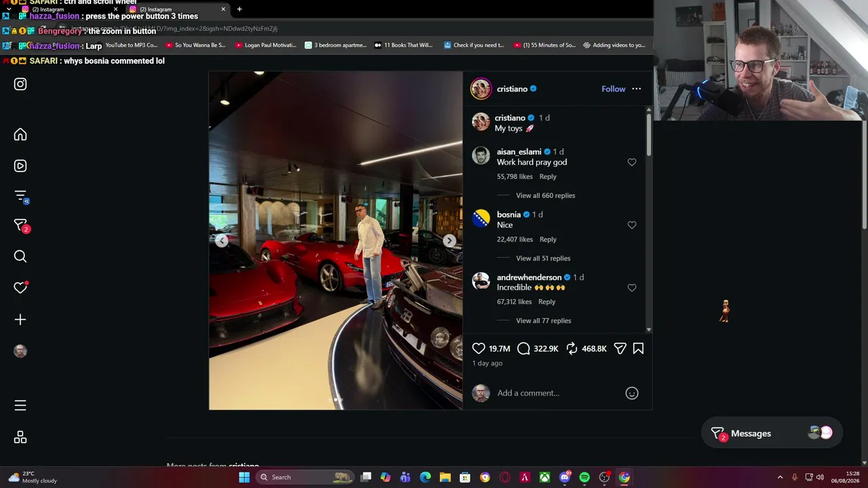The image size is (868, 488).
Task: Reply to andrewhenderson's comment
Action: [547, 302]
